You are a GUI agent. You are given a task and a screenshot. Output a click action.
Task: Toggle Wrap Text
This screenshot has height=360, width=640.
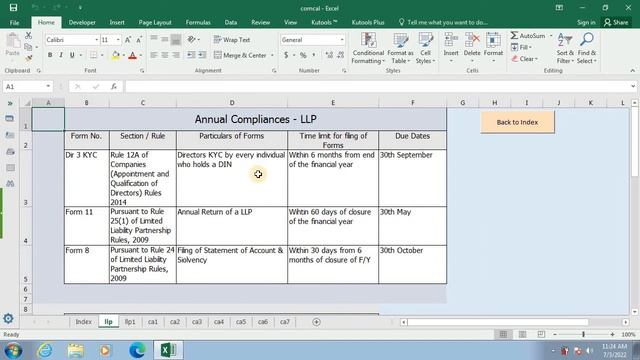pyautogui.click(x=232, y=40)
